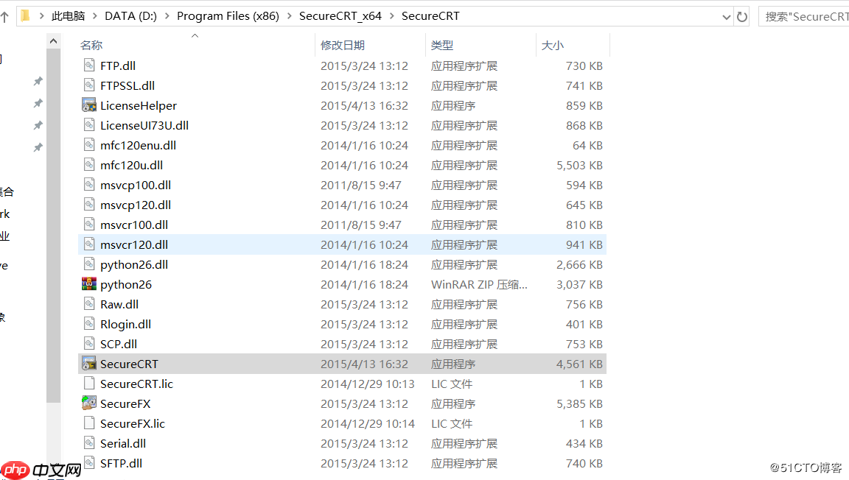Click the SCP.dll file icon
Screen dimensions: 849x480
coord(89,344)
